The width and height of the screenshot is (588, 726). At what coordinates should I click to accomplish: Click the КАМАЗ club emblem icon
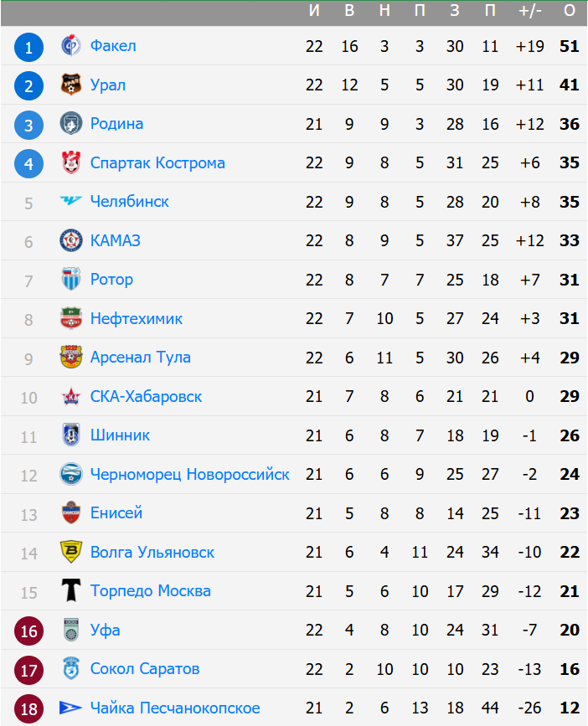click(x=71, y=240)
